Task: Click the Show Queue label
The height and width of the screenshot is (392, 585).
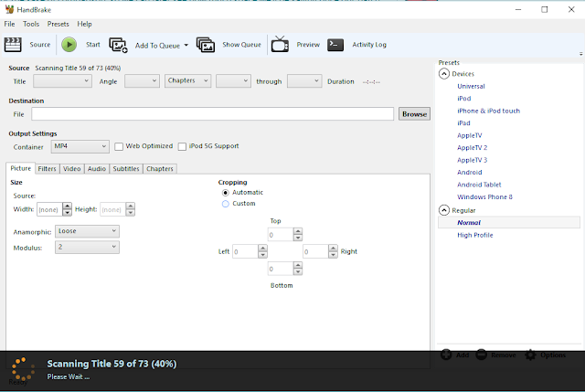Action: point(241,45)
